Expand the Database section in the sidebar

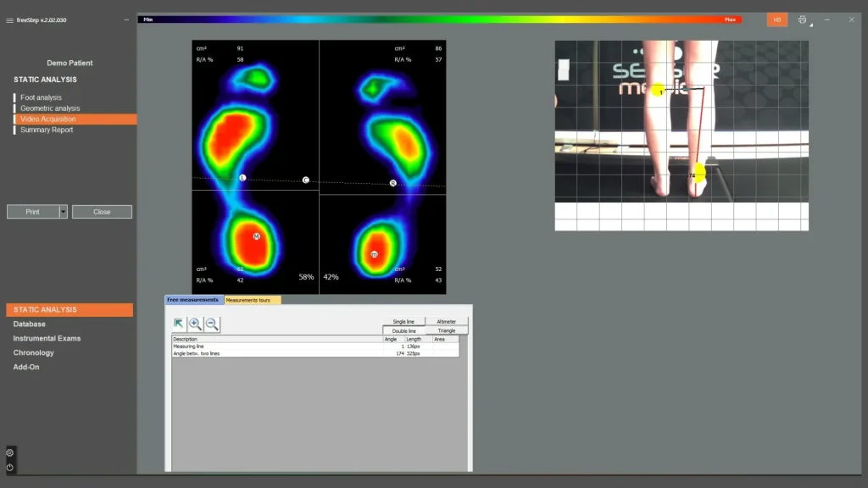[x=30, y=324]
